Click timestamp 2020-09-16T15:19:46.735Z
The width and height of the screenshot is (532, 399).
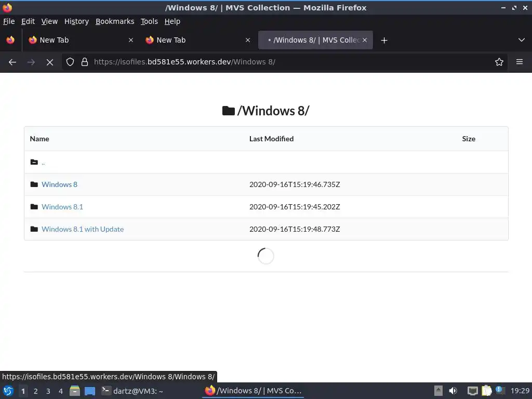click(295, 184)
